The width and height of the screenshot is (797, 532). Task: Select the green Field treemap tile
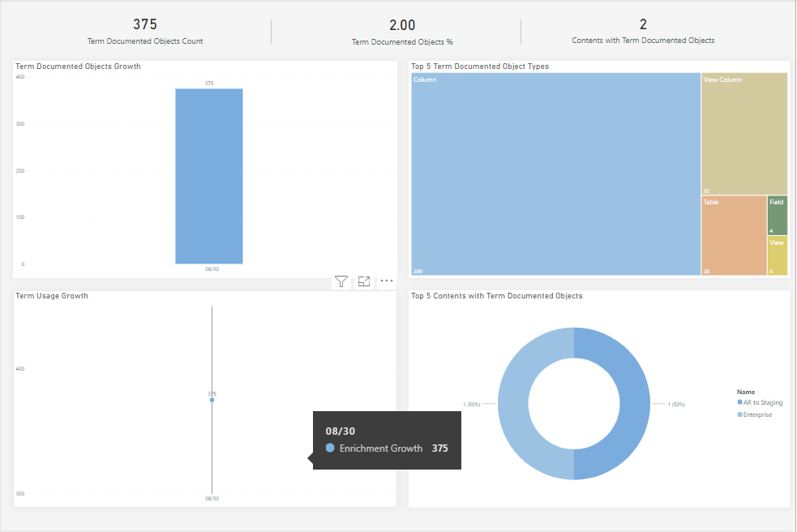coord(778,216)
